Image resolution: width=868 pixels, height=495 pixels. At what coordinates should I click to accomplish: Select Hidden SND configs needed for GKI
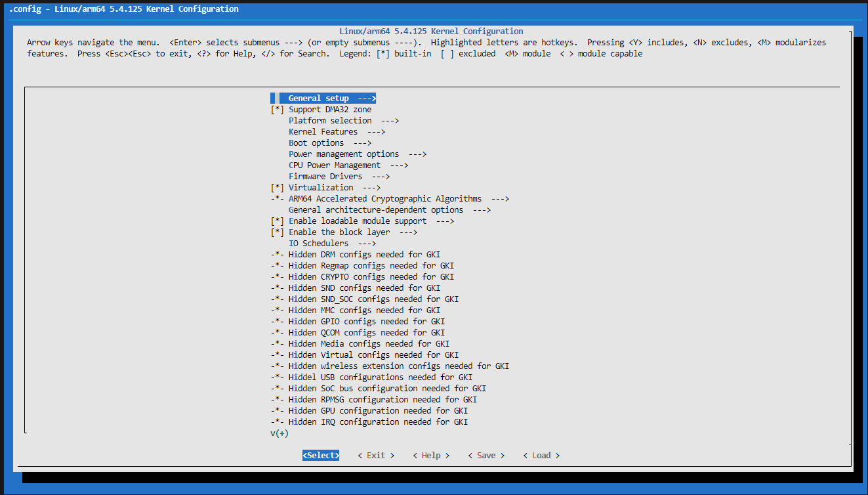[x=355, y=288]
